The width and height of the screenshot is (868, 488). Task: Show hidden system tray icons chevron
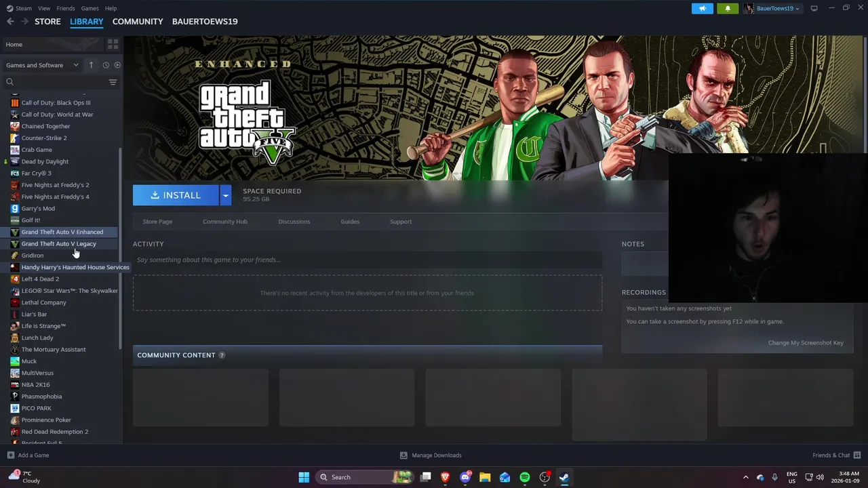point(745,477)
